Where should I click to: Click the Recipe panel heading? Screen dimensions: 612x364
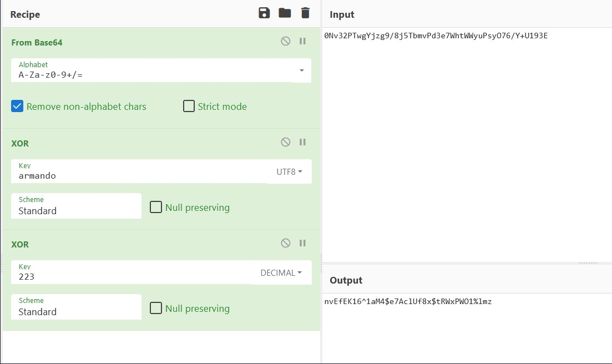click(x=25, y=14)
